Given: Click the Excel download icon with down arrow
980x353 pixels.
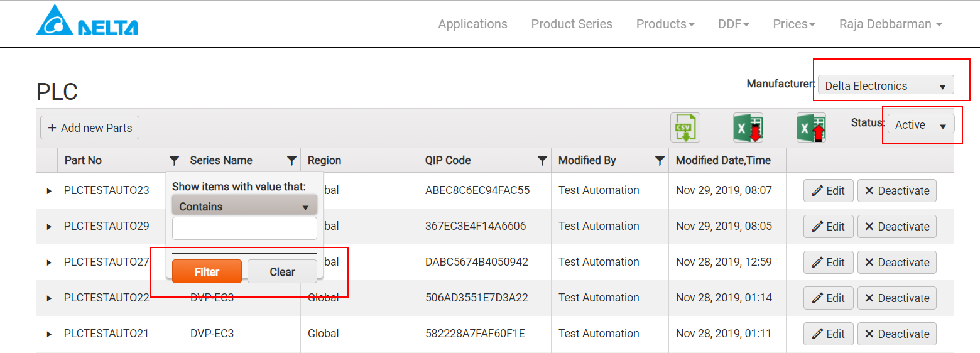Looking at the screenshot, I should coord(748,128).
